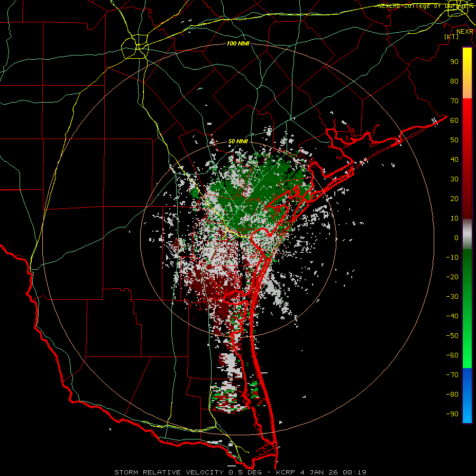Click the 30 kt label on the color scale
This screenshot has height=476, width=476.
454,179
